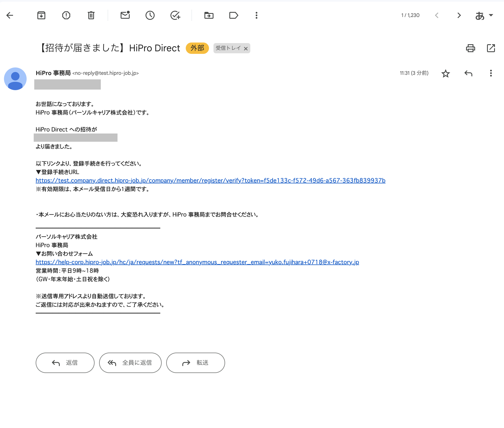Snooze this email

point(150,15)
